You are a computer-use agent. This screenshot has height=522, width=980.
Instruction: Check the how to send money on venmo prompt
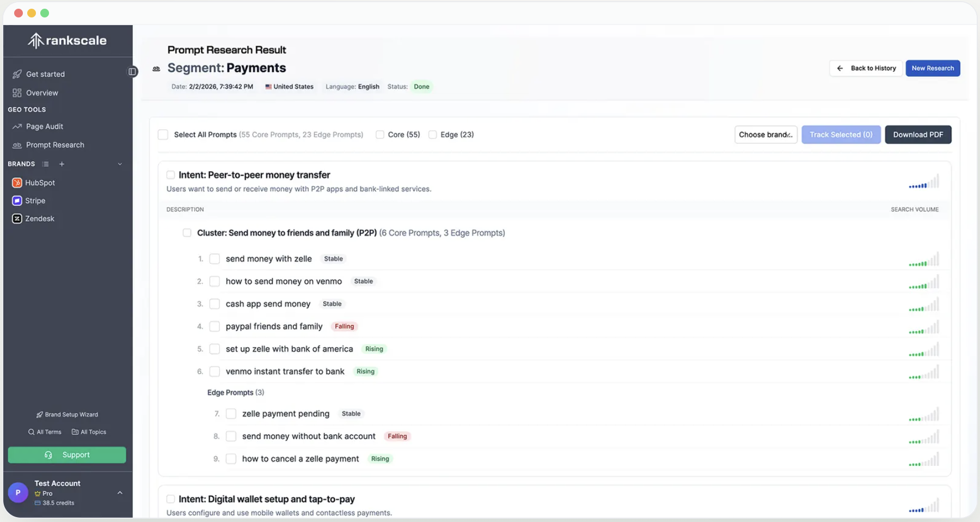[215, 281]
